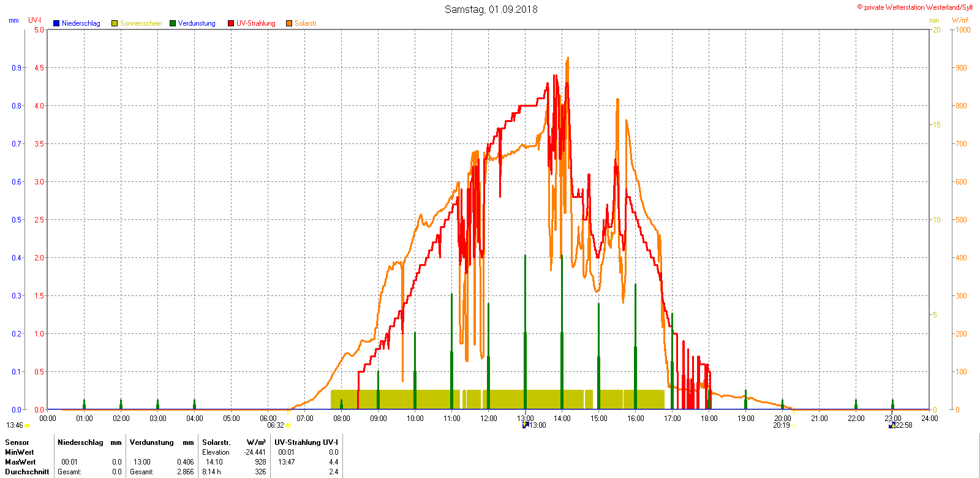
Task: Click the UV max value 4.4
Action: [x=333, y=462]
